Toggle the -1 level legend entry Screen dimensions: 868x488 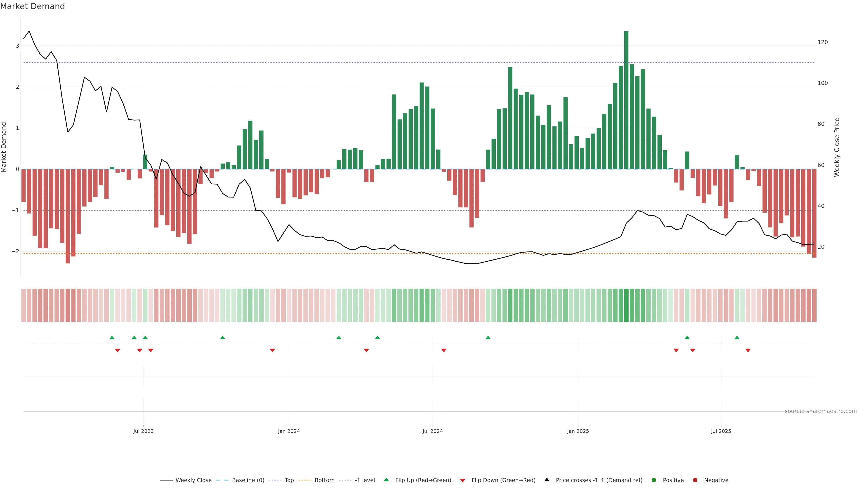coord(365,480)
